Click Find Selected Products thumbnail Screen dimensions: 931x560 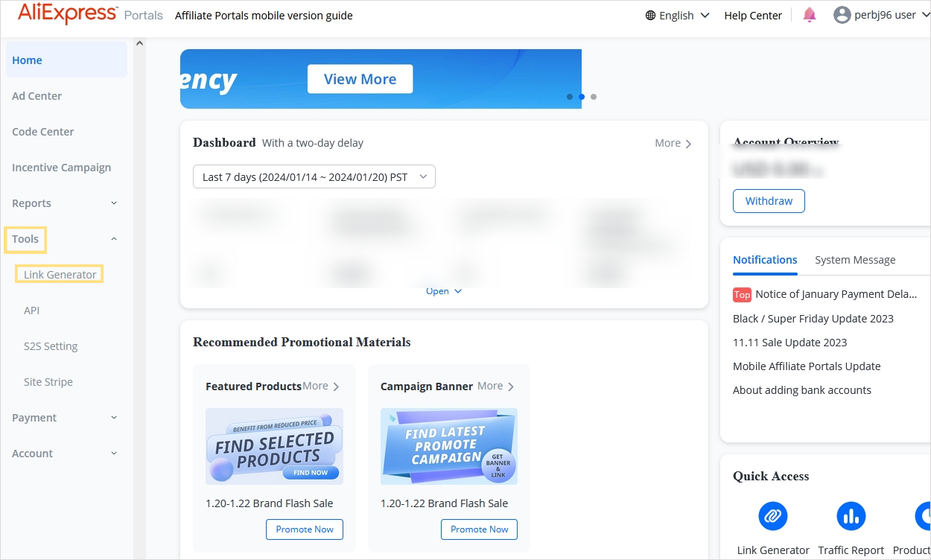click(x=274, y=447)
